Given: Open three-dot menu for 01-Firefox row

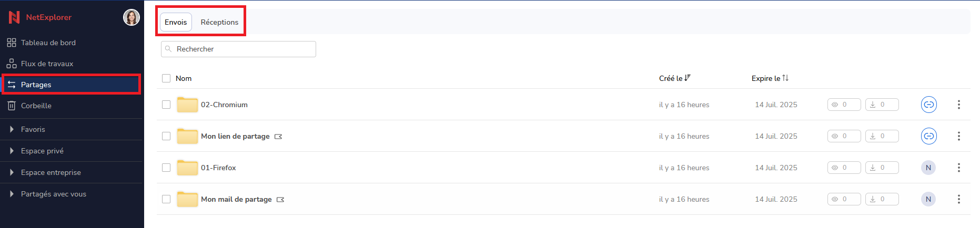Looking at the screenshot, I should click(x=959, y=168).
